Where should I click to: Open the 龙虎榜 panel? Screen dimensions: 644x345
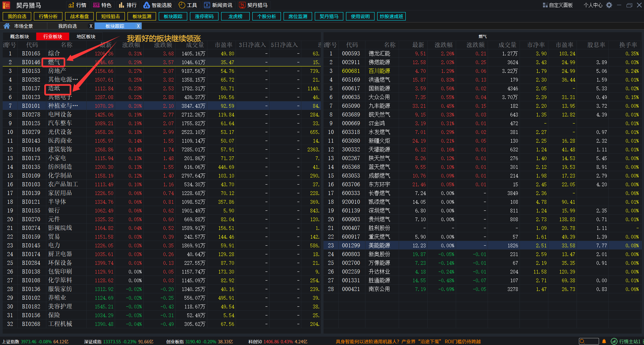(235, 16)
